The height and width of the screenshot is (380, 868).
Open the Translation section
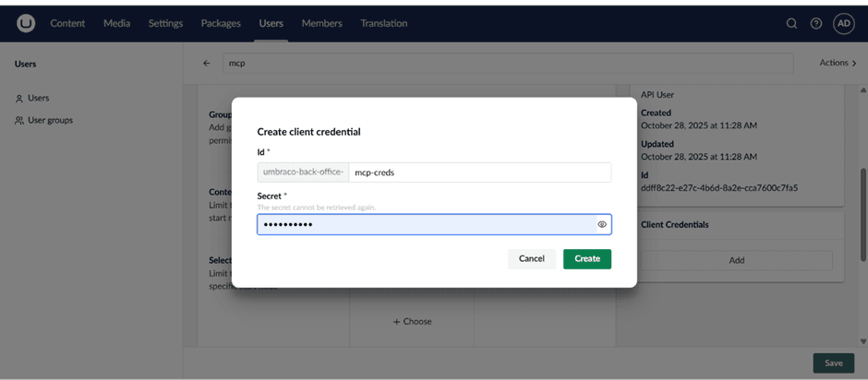point(384,23)
